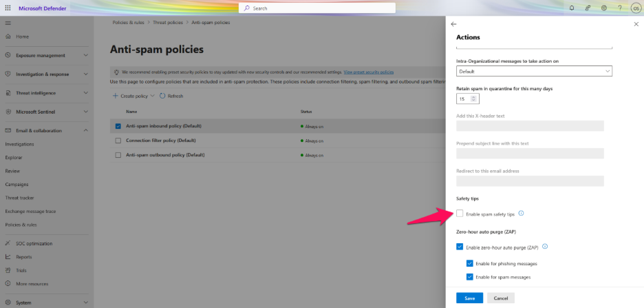Click info icon beside spam safety tips
This screenshot has height=308, width=644.
(521, 214)
